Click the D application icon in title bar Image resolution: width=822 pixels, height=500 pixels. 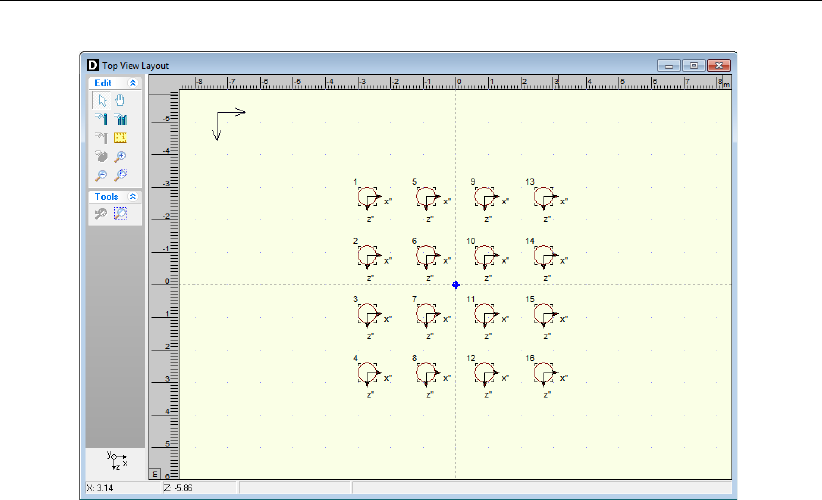(92, 65)
